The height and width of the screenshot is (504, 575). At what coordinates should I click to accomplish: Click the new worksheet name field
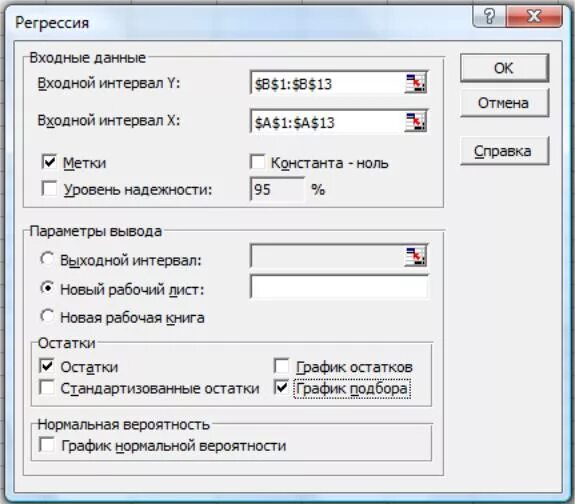click(x=339, y=287)
